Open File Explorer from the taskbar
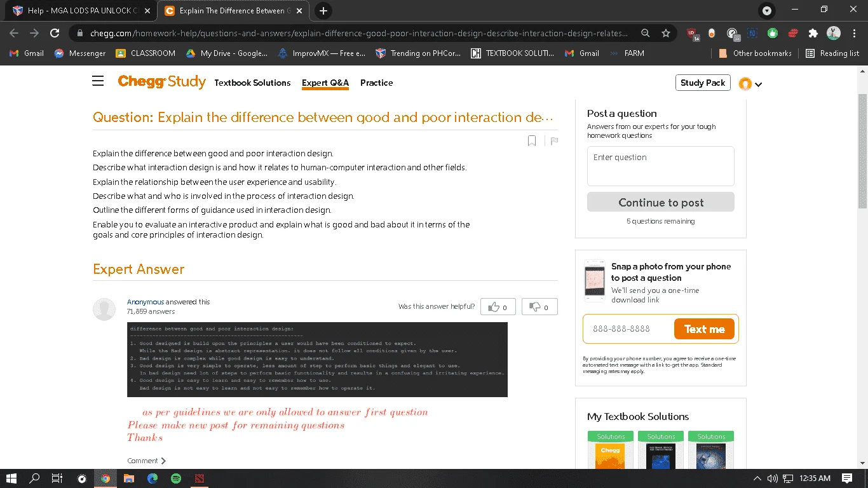This screenshot has height=488, width=868. click(x=129, y=478)
